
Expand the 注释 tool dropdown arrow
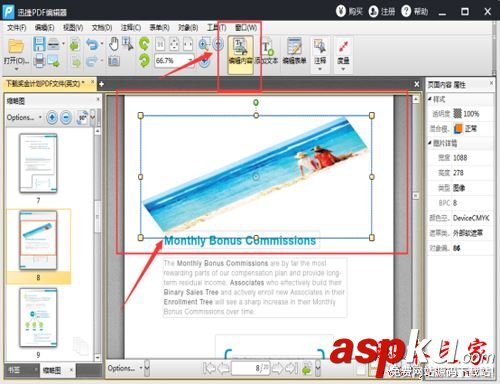click(320, 69)
